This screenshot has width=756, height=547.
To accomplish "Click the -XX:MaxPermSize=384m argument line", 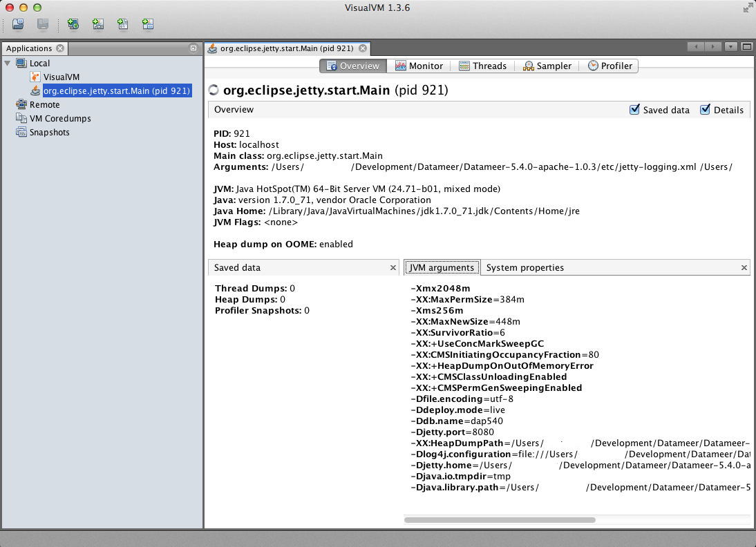I will point(467,299).
